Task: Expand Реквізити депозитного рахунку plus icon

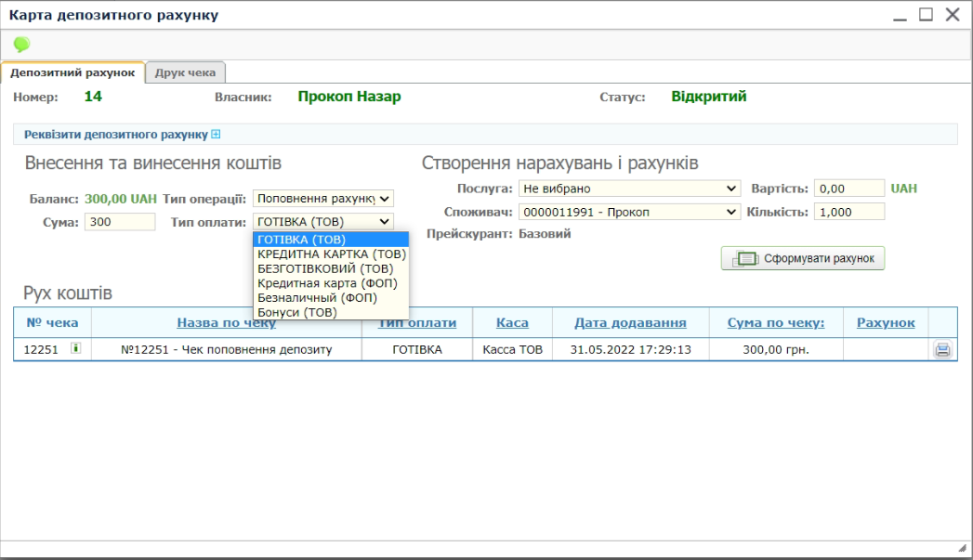Action: 216,135
